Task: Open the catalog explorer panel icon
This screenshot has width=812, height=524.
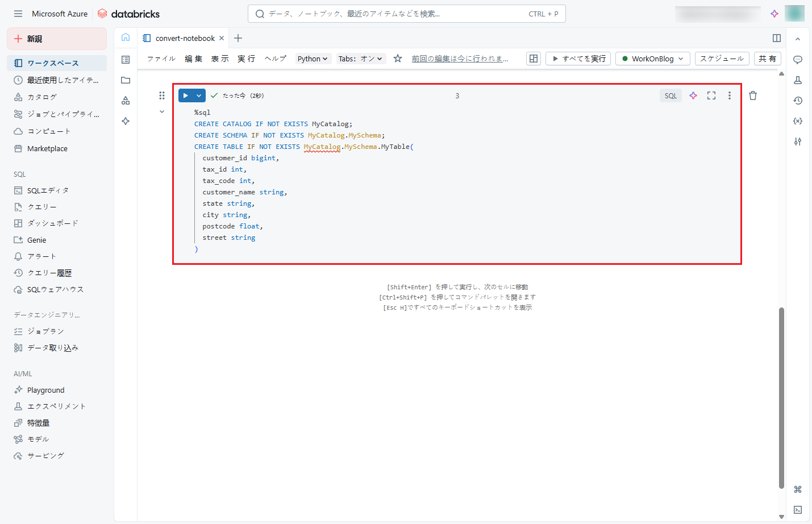Action: (126, 101)
